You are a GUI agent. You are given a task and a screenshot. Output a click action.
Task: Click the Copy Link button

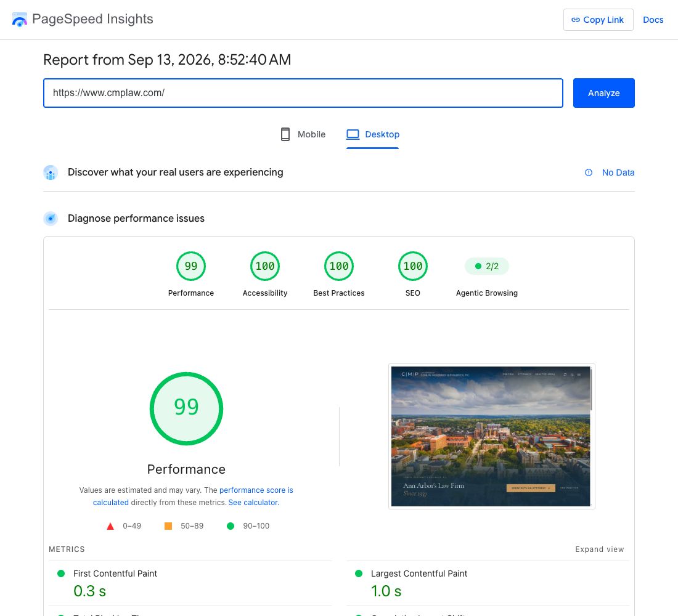pyautogui.click(x=598, y=20)
